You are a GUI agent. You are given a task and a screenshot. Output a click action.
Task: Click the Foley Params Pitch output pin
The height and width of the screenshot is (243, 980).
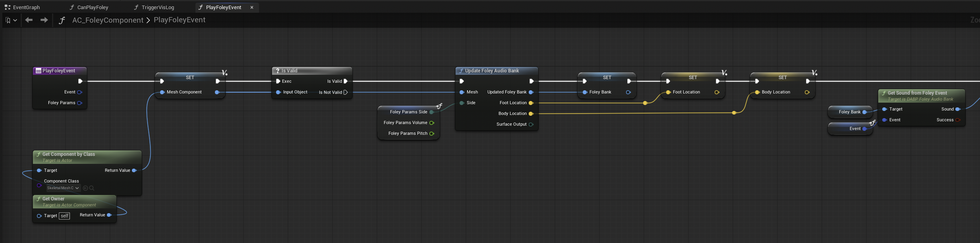tap(432, 133)
